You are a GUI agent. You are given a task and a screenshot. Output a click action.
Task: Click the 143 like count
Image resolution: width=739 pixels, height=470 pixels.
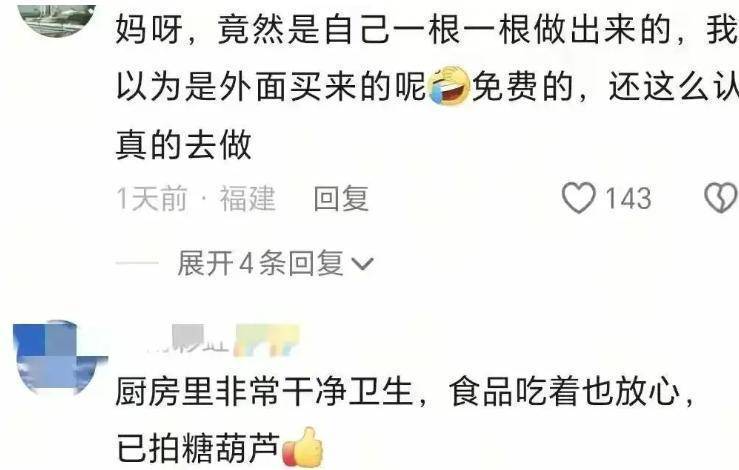(629, 198)
